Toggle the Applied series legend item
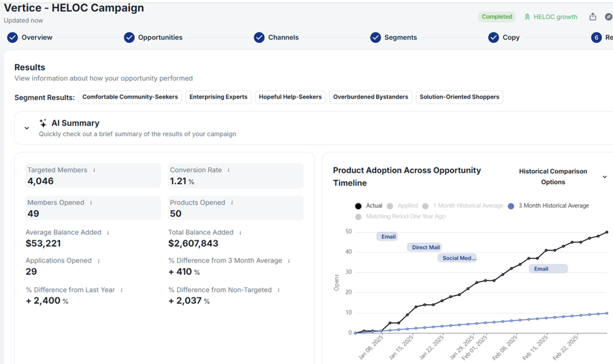 point(402,205)
